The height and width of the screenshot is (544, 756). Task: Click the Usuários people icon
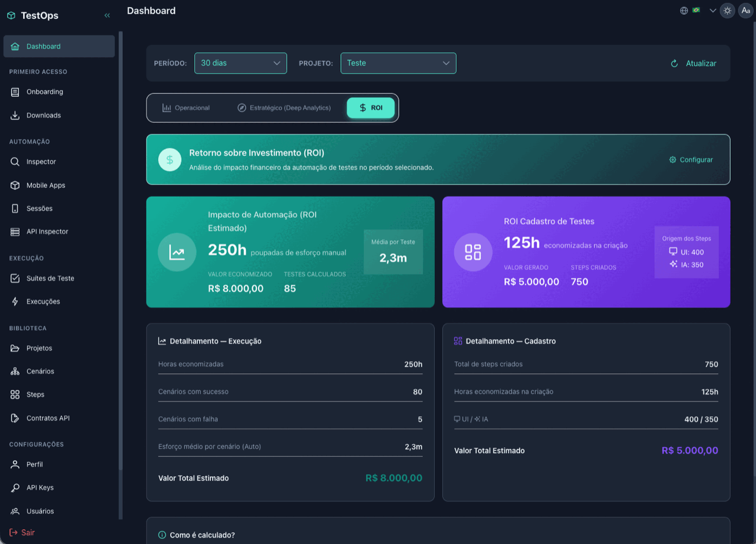click(15, 511)
